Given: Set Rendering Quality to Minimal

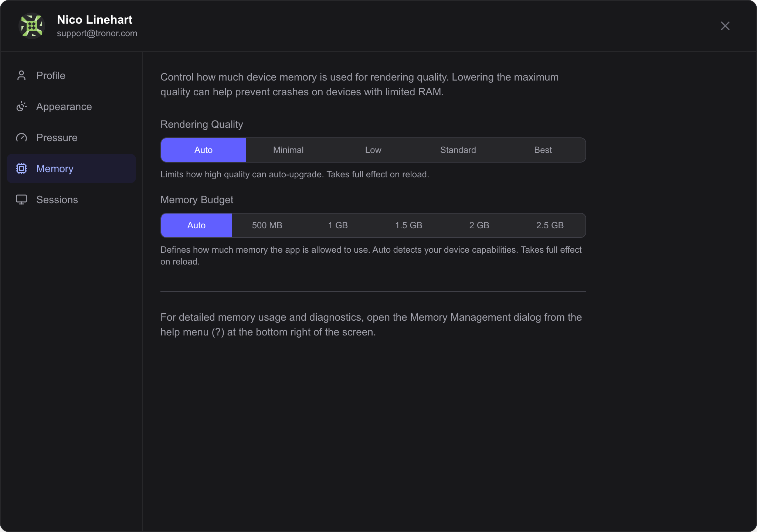Looking at the screenshot, I should [288, 150].
